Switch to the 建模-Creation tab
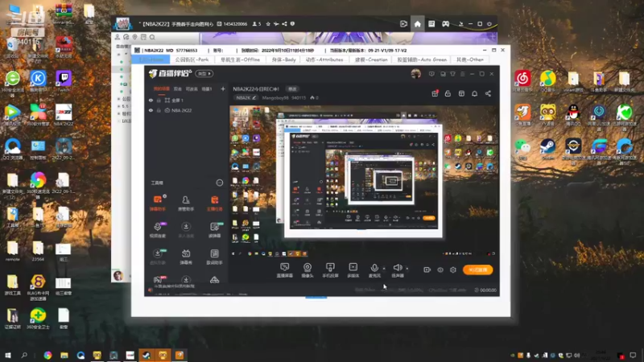Viewport: 644px width, 362px height. [x=371, y=60]
